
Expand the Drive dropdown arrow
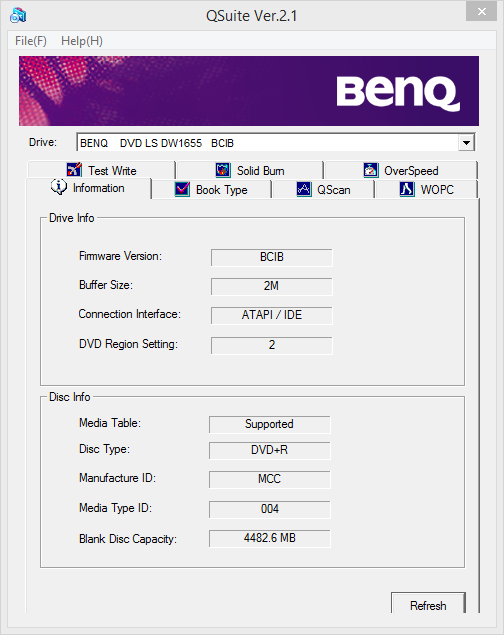(466, 143)
